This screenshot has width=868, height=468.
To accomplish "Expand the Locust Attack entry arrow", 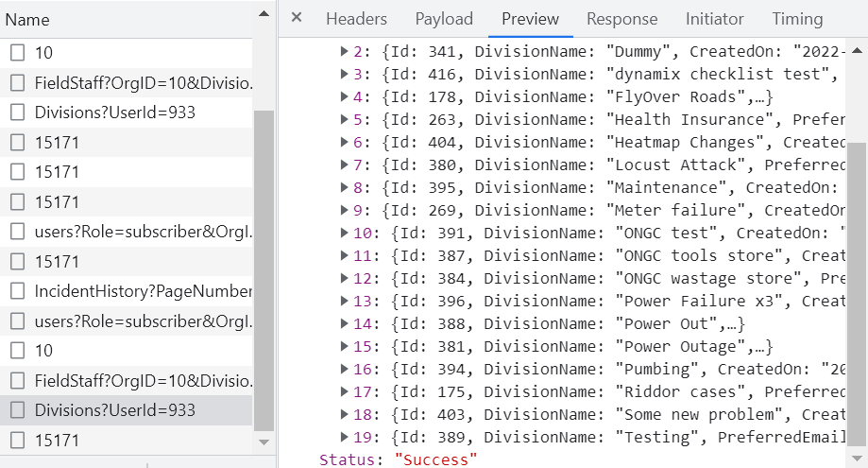I will [x=345, y=165].
